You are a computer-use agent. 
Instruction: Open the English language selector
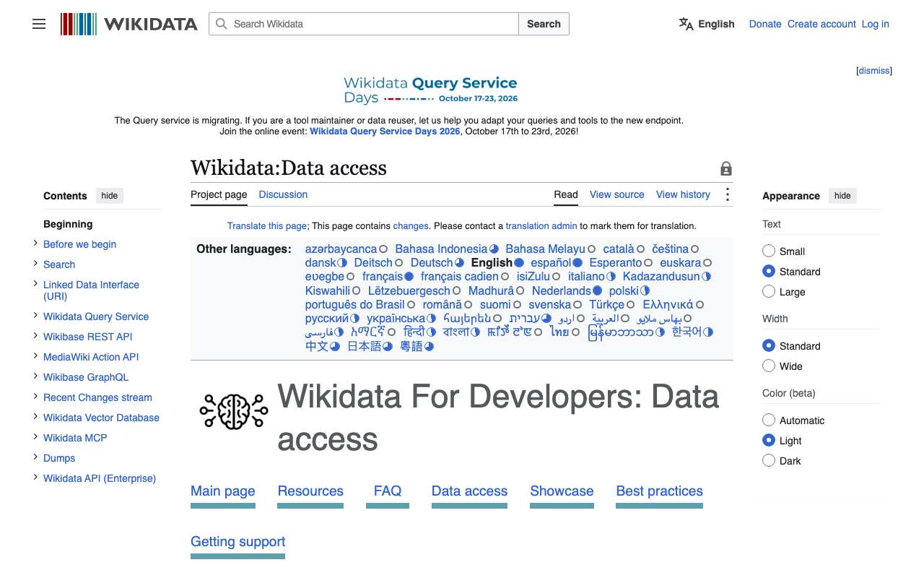tap(707, 24)
